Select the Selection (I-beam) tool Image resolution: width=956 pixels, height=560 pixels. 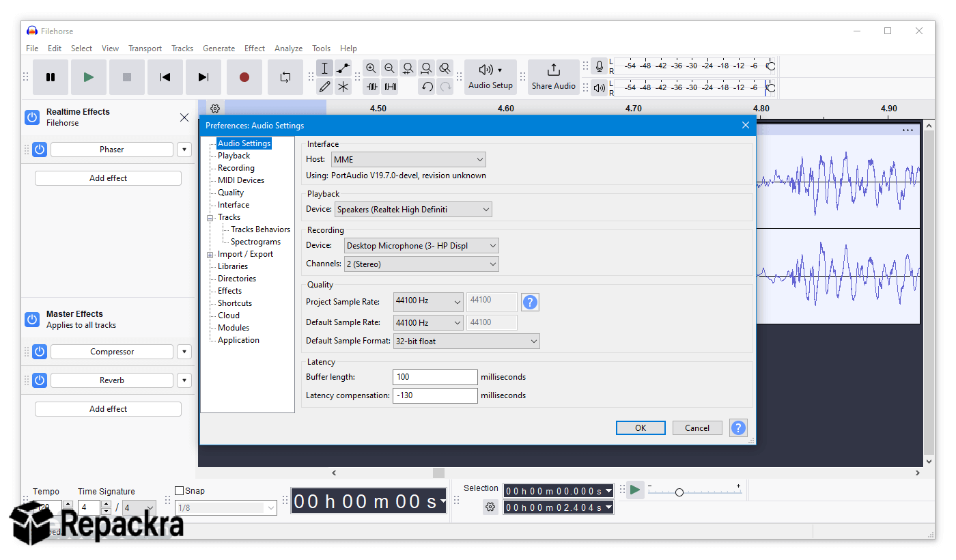click(325, 68)
